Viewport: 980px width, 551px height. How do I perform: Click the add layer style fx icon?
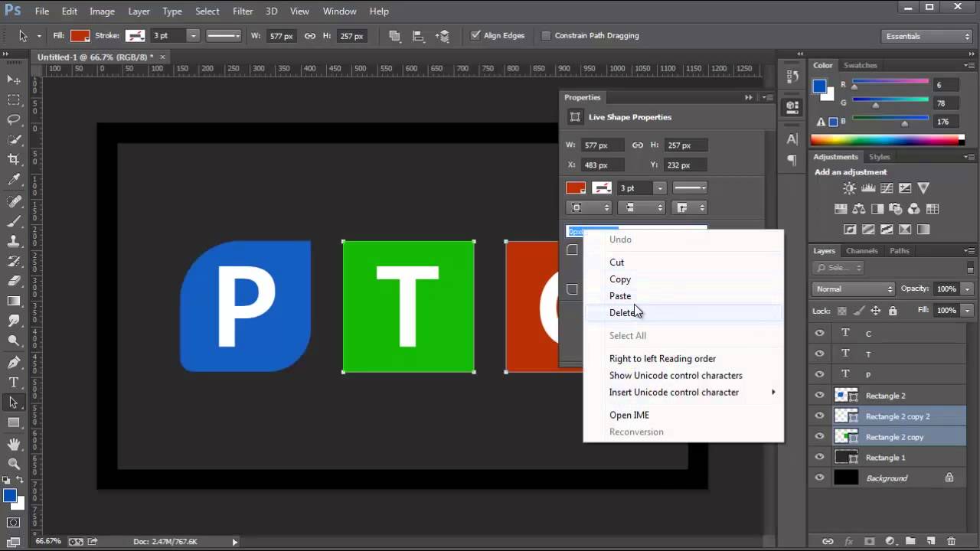pos(848,541)
